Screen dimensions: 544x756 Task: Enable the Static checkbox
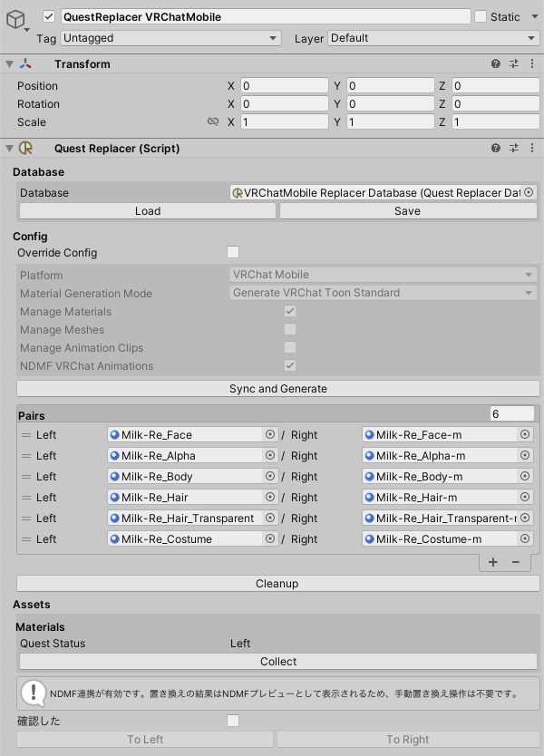pyautogui.click(x=481, y=16)
